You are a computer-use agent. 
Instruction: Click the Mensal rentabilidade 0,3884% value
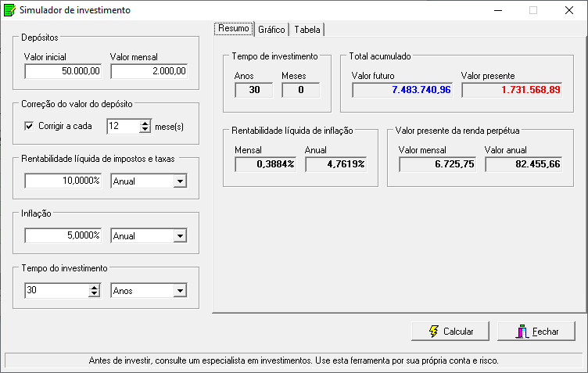(x=266, y=164)
